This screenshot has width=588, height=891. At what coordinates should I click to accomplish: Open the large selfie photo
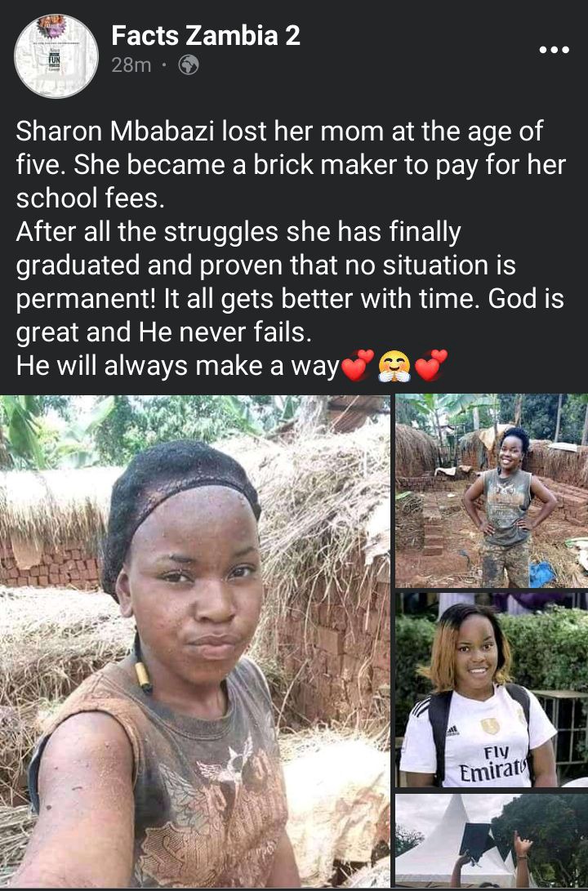point(195,641)
